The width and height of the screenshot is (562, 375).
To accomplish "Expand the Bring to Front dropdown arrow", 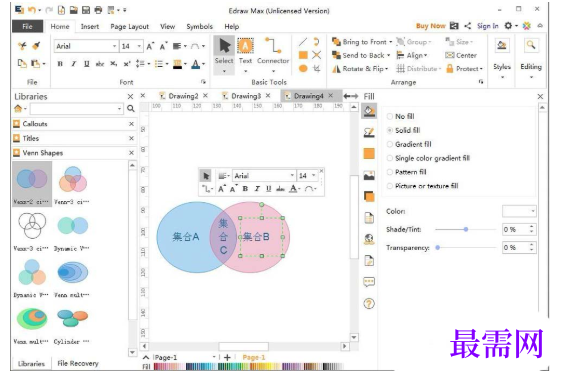I will [x=391, y=42].
